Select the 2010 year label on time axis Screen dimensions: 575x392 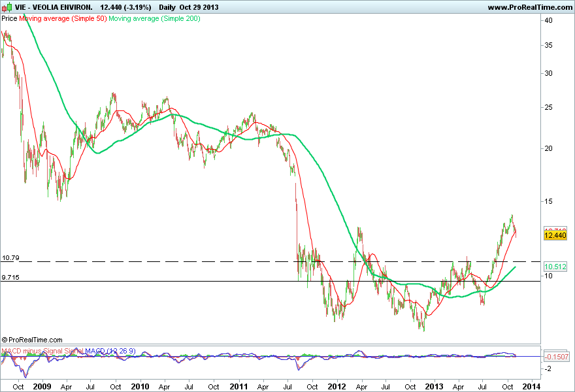(x=140, y=387)
